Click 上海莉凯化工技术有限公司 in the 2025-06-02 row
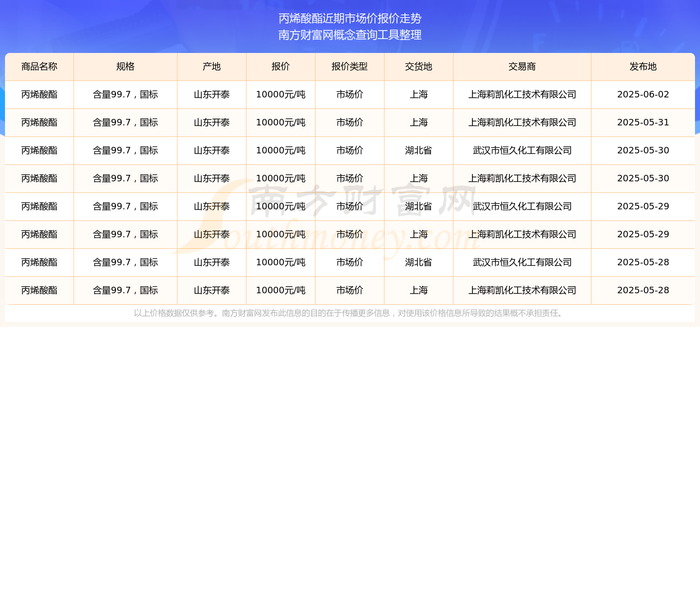700x602 pixels. tap(522, 94)
